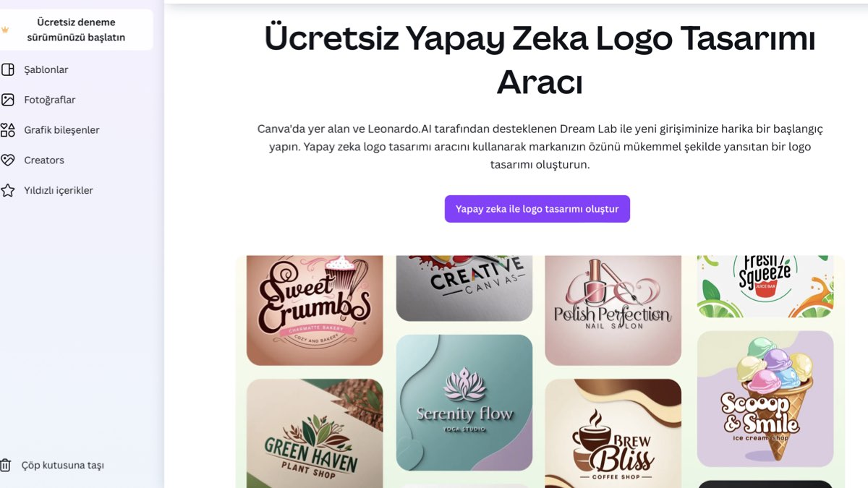Viewport: 868px width, 488px height.
Task: Go to Creators section
Action: 44,160
